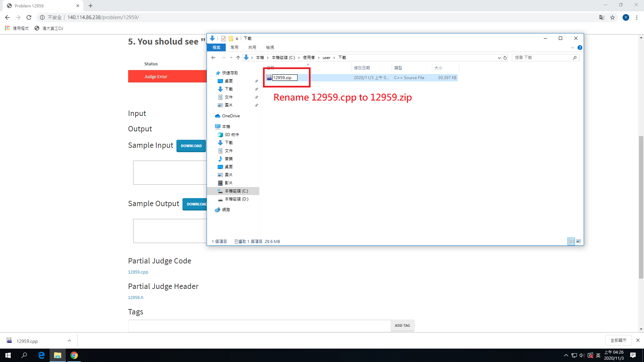Image resolution: width=644 pixels, height=362 pixels.
Task: Click the Sample Input DOWNLOAD button
Action: (x=191, y=146)
